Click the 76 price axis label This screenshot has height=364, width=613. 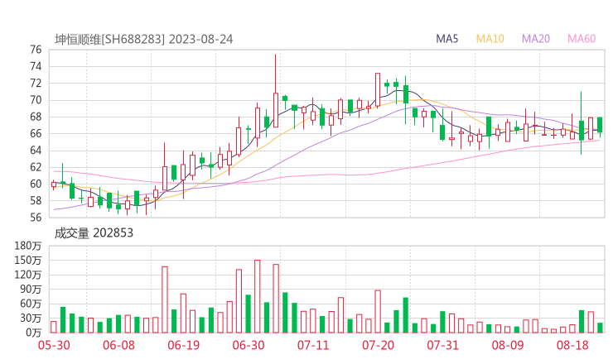[36, 50]
